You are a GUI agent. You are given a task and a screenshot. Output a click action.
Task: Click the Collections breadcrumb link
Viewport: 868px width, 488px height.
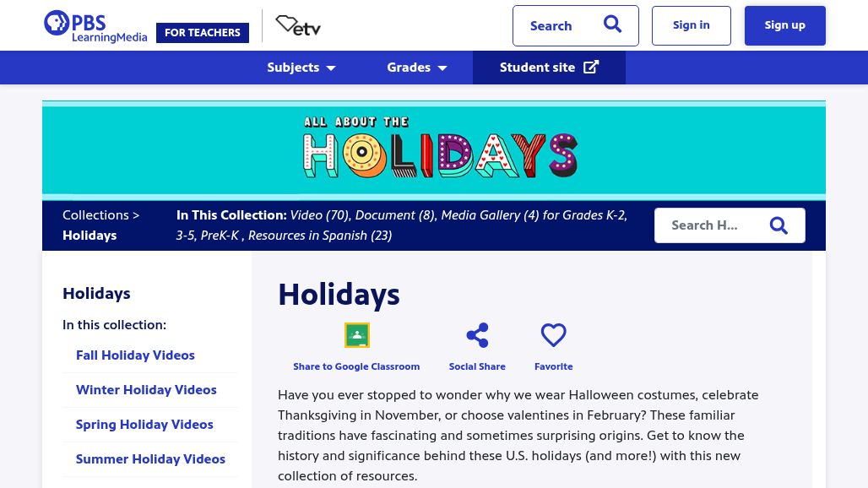click(x=95, y=215)
